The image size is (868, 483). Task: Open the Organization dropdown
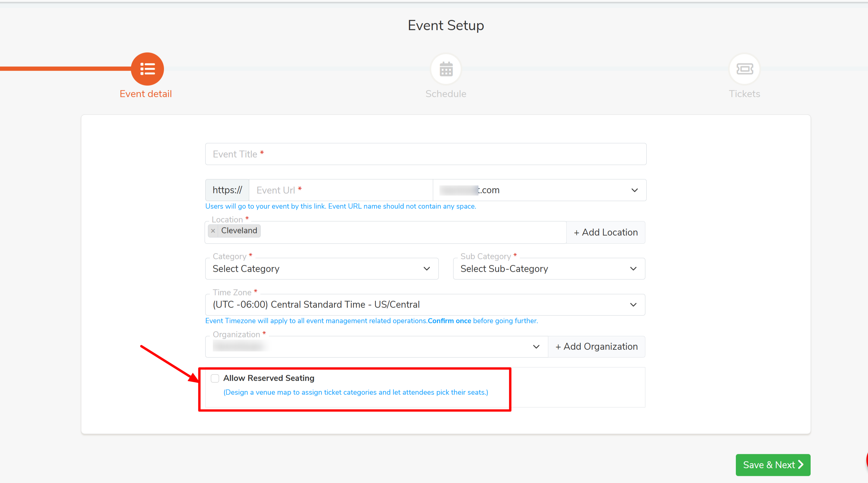point(376,346)
